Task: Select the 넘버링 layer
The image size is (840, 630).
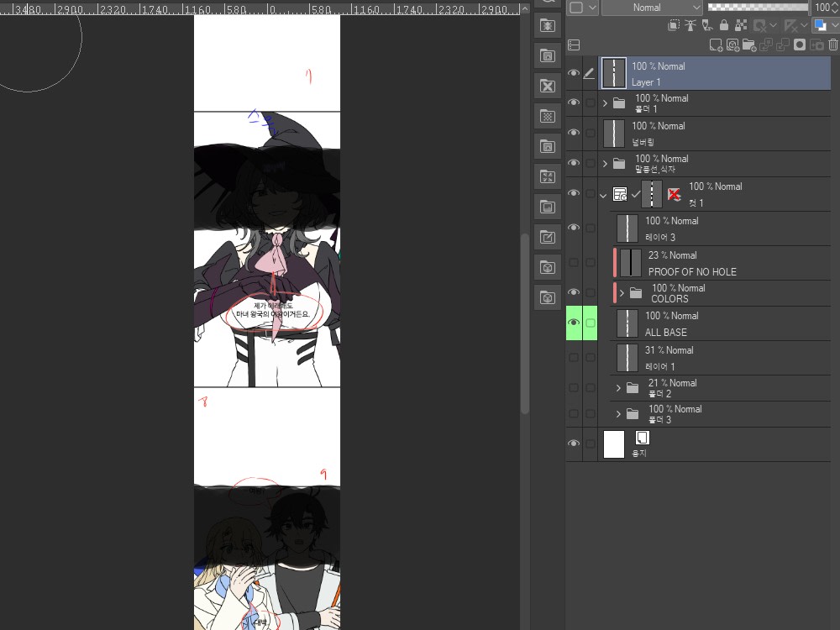Action: coord(715,134)
